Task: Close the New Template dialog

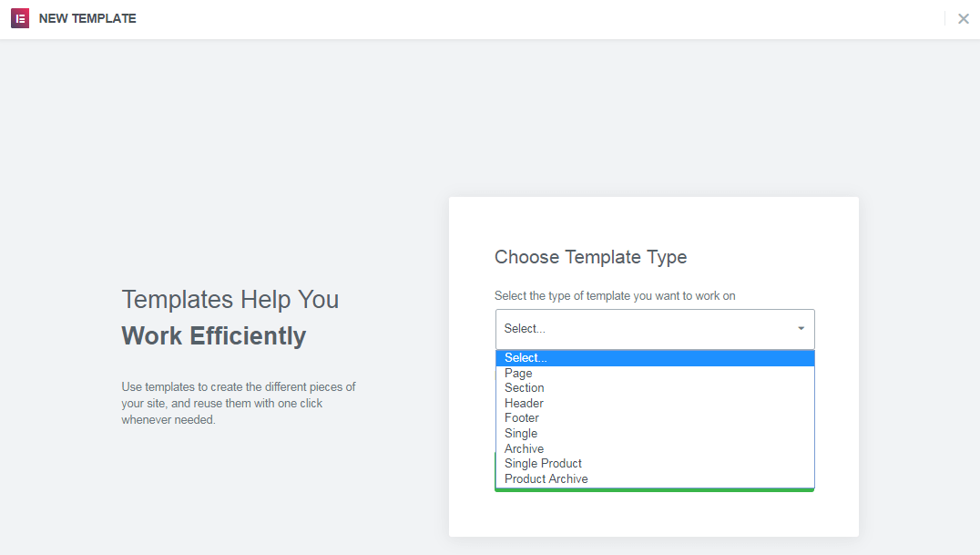Action: click(963, 18)
